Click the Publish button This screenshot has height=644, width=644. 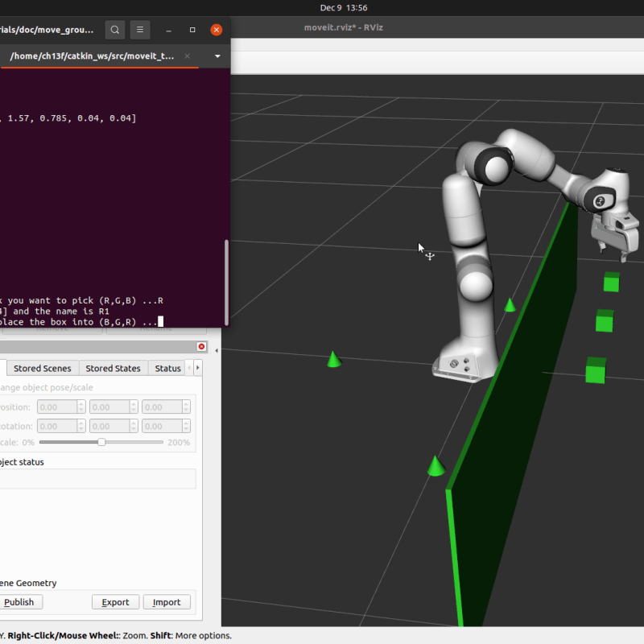20,602
